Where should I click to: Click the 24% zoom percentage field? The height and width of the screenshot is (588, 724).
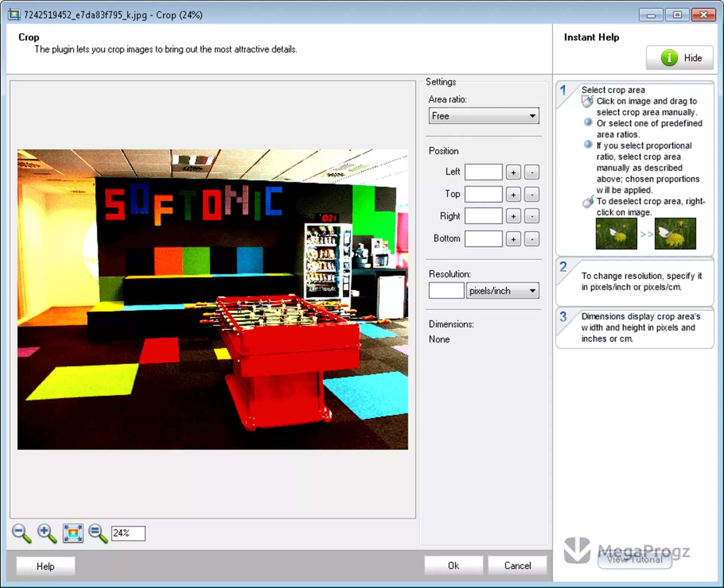[x=128, y=533]
